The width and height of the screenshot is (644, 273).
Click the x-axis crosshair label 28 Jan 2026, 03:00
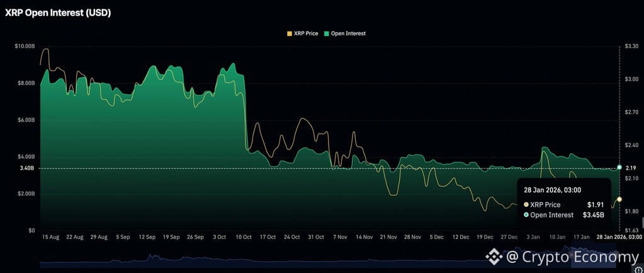pyautogui.click(x=619, y=238)
